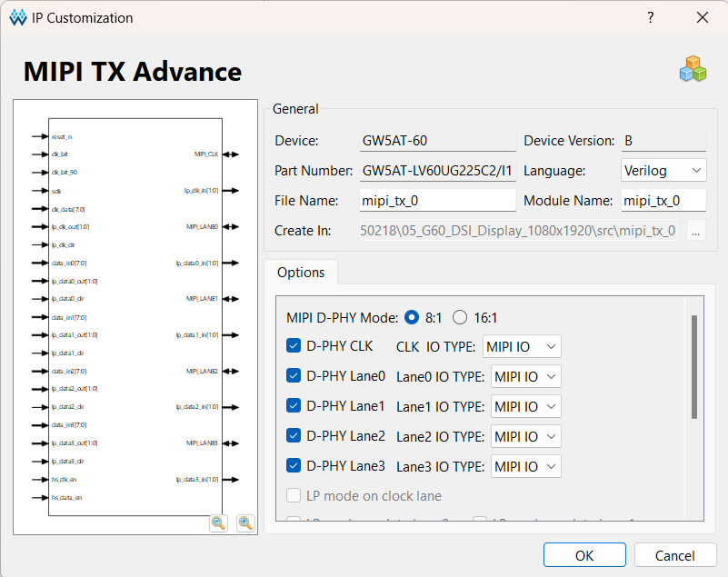Click the hs_clk_en port label
The width and height of the screenshot is (728, 577).
click(64, 480)
